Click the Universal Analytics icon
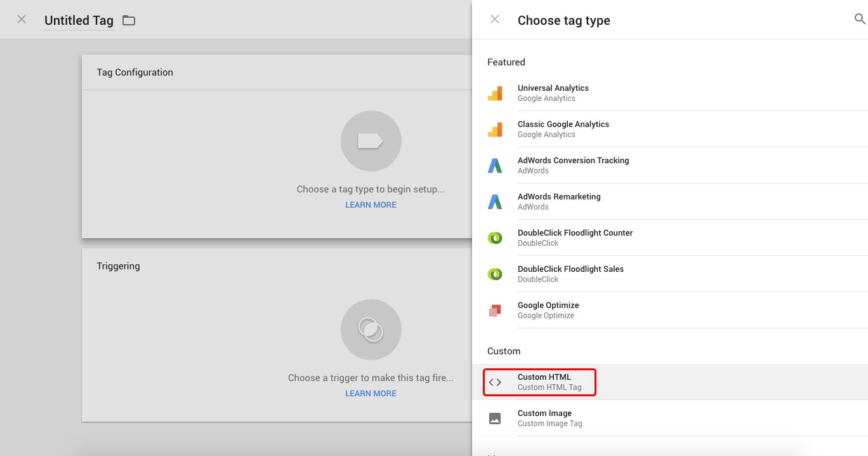 [495, 93]
